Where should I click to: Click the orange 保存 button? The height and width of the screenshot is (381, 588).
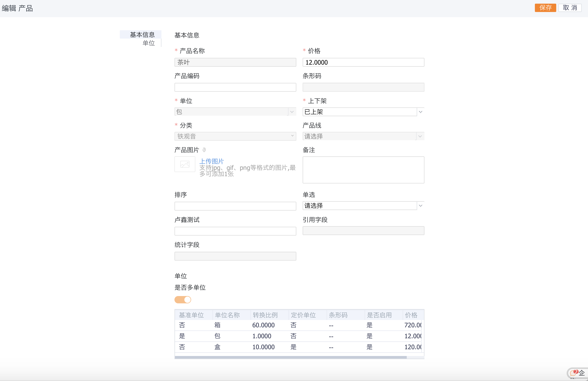545,8
